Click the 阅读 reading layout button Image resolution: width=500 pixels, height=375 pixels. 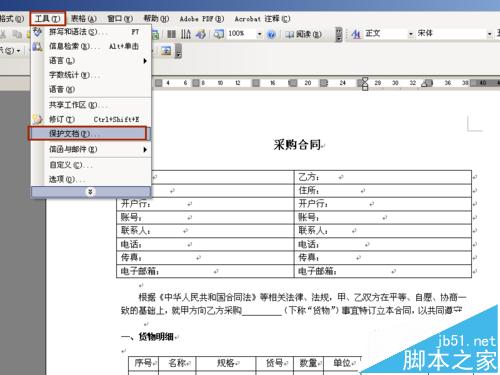(304, 34)
